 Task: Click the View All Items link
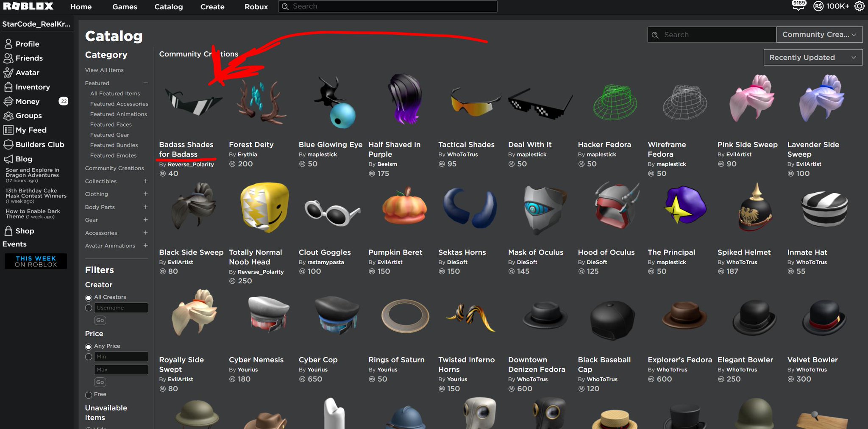tap(104, 70)
